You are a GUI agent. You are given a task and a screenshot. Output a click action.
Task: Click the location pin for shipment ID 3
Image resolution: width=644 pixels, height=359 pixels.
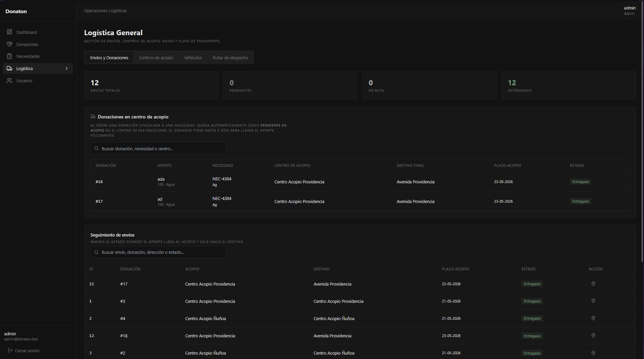[x=593, y=353]
